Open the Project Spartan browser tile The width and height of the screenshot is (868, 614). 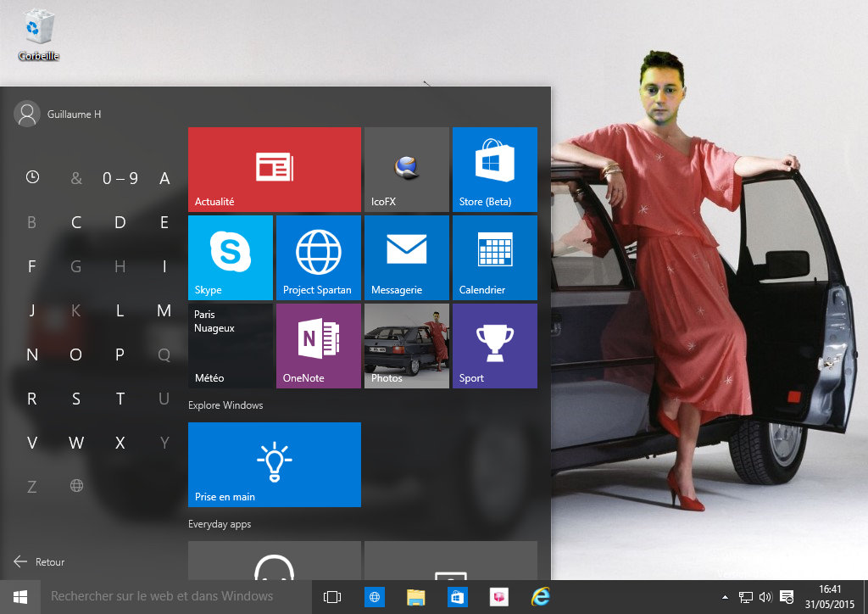pyautogui.click(x=319, y=258)
